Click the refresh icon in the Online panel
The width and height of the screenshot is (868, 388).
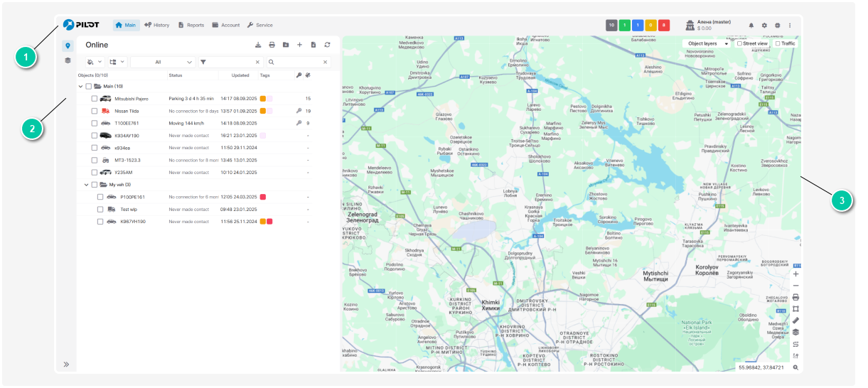pyautogui.click(x=327, y=45)
